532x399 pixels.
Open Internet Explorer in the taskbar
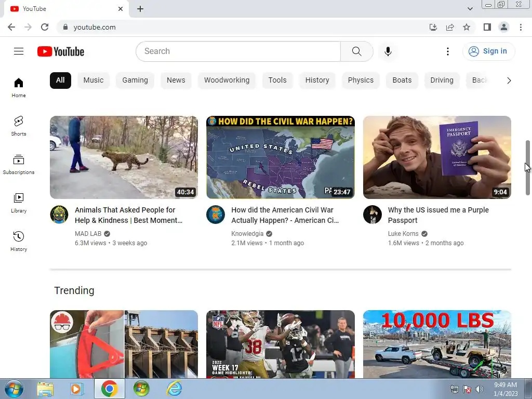point(174,389)
